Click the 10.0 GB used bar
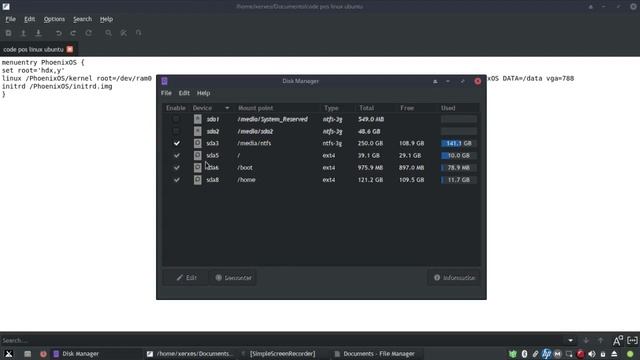Viewport: 640px width, 360px height. pos(459,156)
